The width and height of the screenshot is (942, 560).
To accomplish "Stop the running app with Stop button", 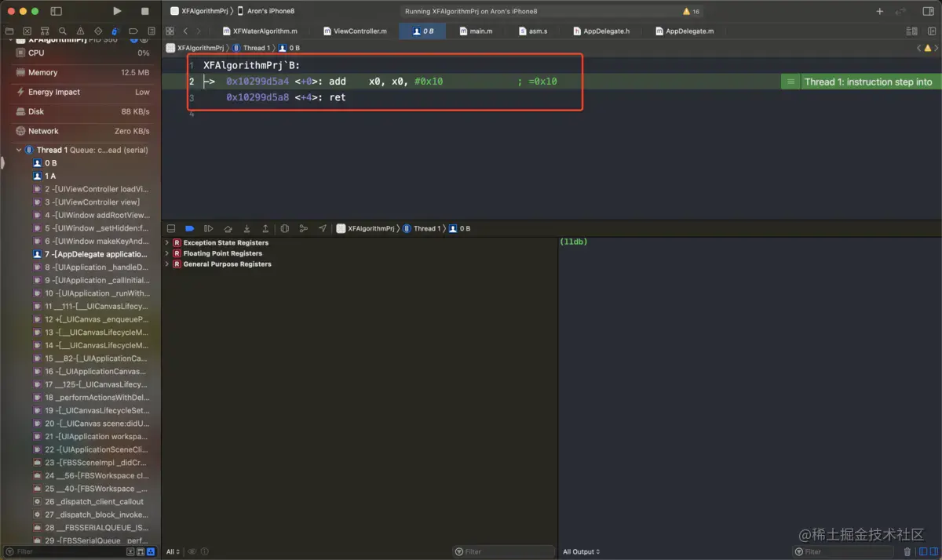I will click(x=145, y=11).
